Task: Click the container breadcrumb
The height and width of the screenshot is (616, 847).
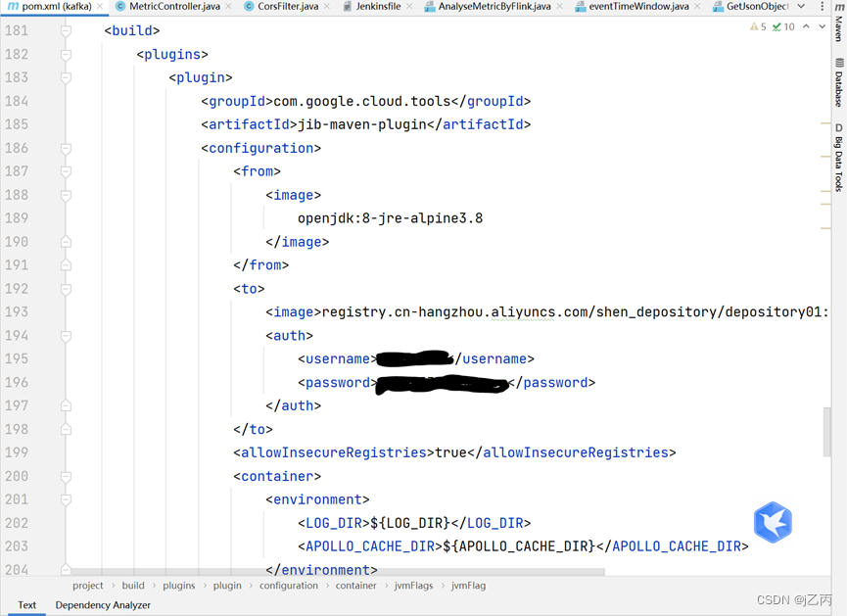Action: 356,586
